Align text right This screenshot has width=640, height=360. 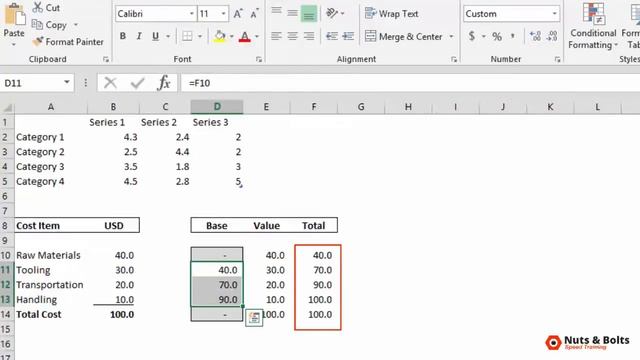[x=309, y=36]
